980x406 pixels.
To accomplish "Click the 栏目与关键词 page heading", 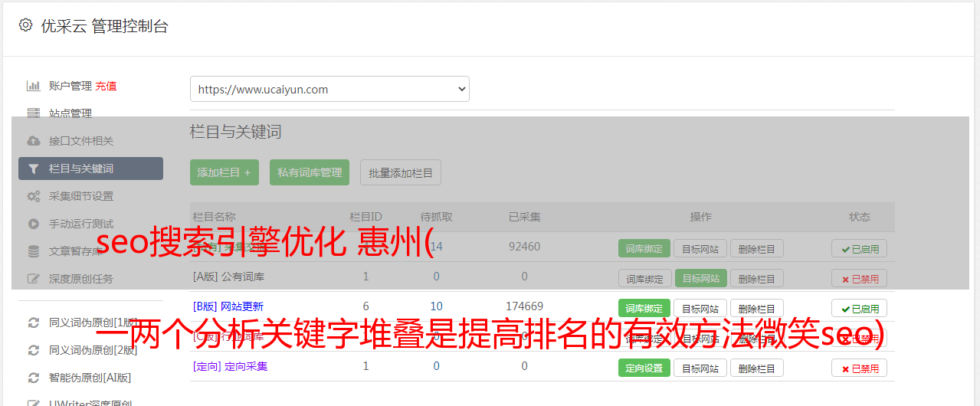I will coord(236,132).
